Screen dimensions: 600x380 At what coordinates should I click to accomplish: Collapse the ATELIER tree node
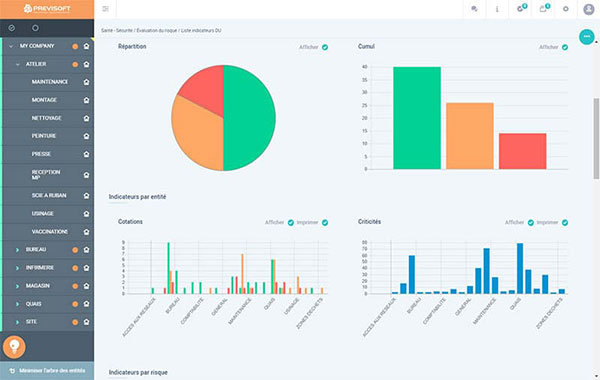[18, 64]
